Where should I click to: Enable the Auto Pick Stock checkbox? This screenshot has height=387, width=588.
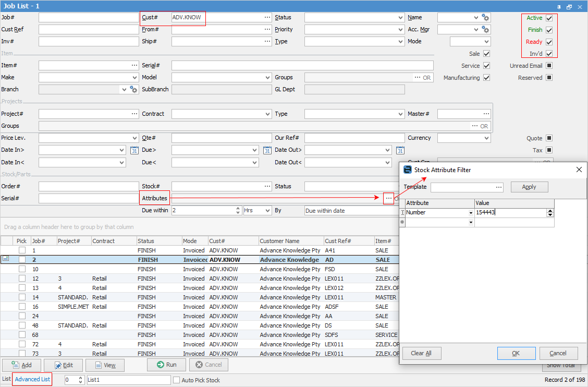[176, 380]
